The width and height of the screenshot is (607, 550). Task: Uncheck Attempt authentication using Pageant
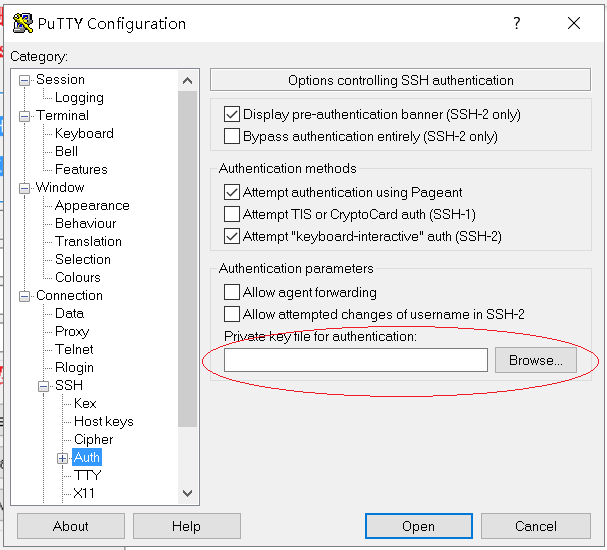click(233, 192)
